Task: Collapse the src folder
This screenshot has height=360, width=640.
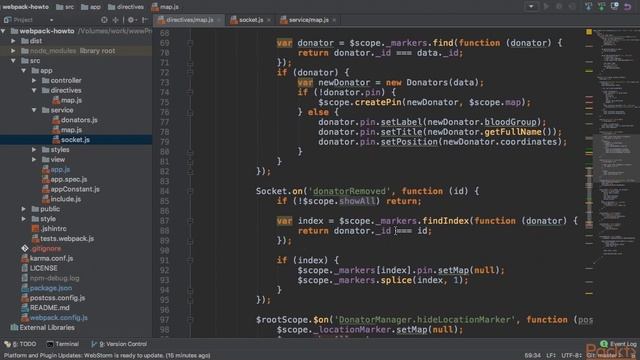Action: (13, 61)
